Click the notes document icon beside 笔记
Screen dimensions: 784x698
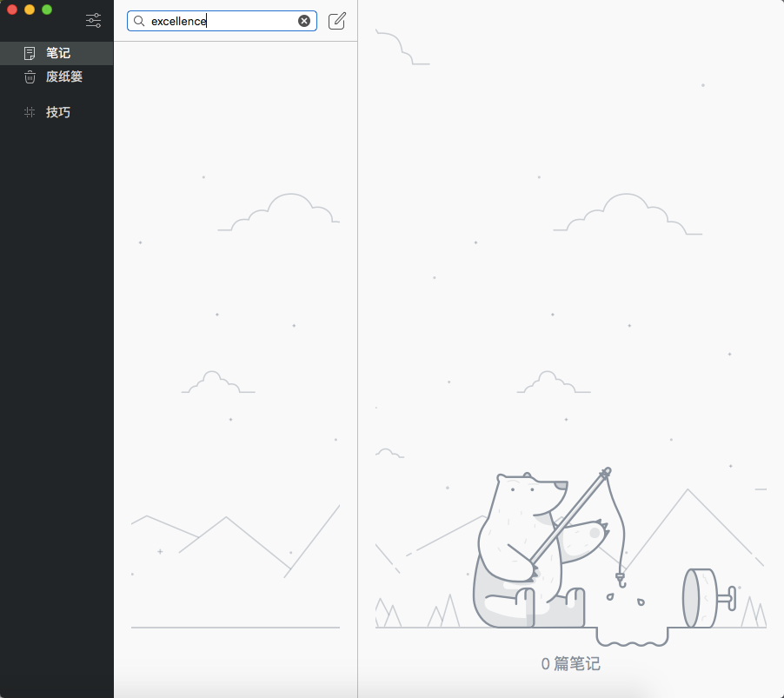pyautogui.click(x=30, y=53)
